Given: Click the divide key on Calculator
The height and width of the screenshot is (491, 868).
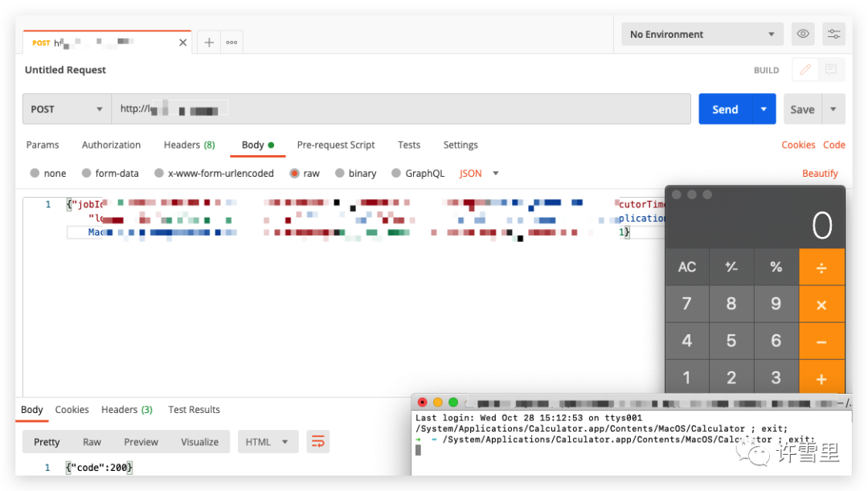Looking at the screenshot, I should [x=821, y=267].
